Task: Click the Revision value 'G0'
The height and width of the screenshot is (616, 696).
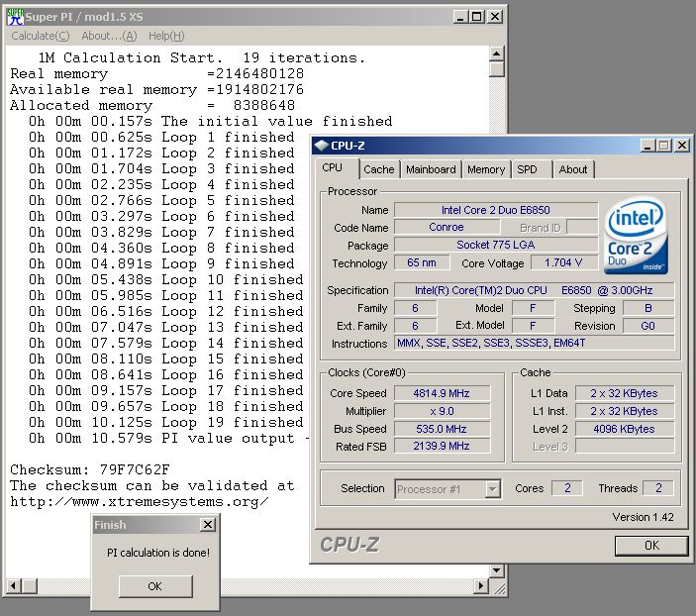Action: point(648,326)
